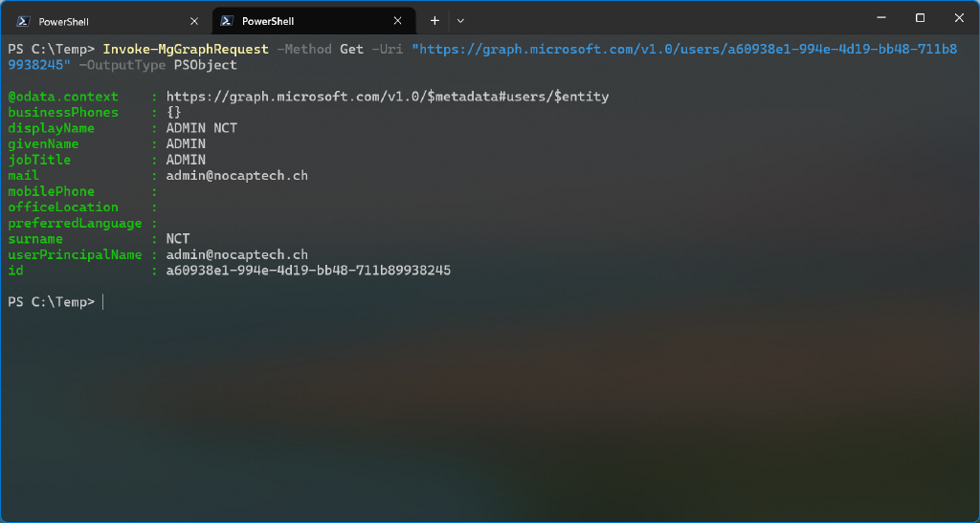The width and height of the screenshot is (980, 523).
Task: Open a new tab with the plus button
Action: tap(434, 20)
